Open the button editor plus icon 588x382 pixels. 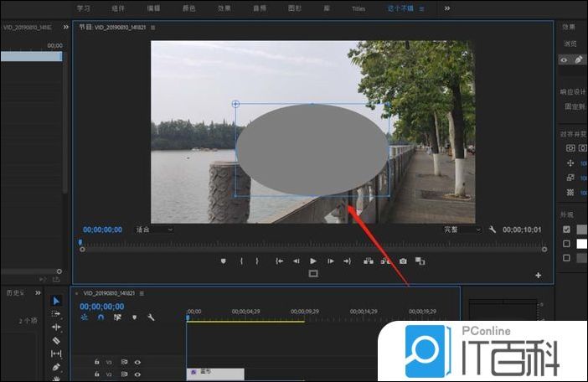coord(538,276)
